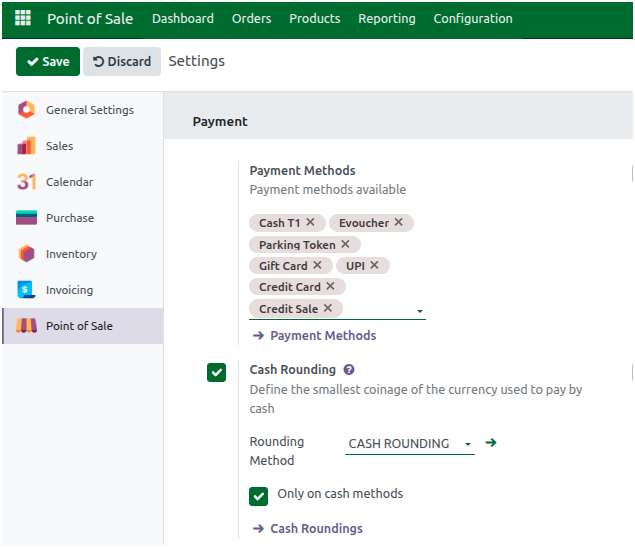Uncheck Only on cash methods

click(258, 496)
